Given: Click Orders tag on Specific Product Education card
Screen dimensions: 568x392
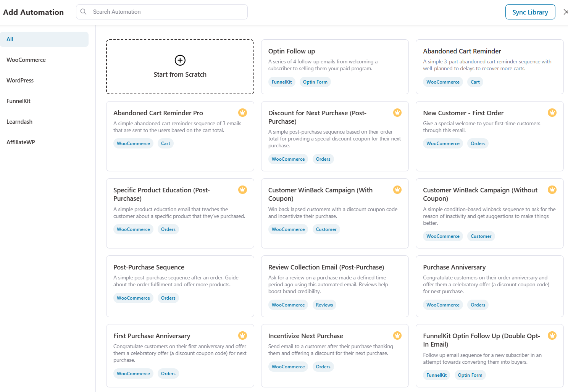Looking at the screenshot, I should (168, 229).
